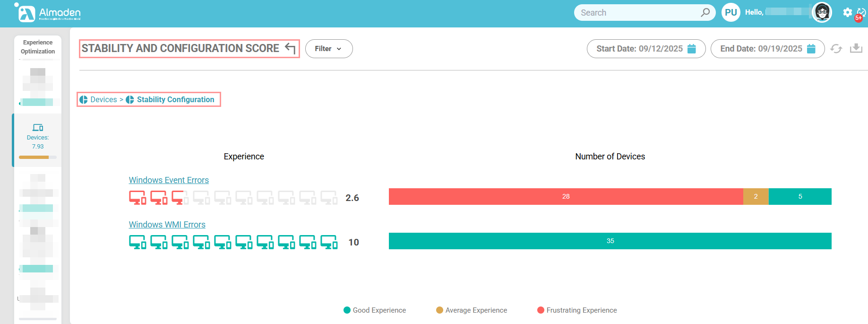Screen dimensions: 868x324
Task: Click the Hello greeting text
Action: [754, 12]
